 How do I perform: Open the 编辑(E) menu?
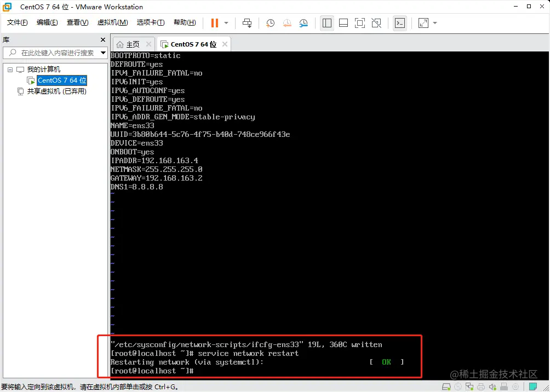(x=47, y=23)
